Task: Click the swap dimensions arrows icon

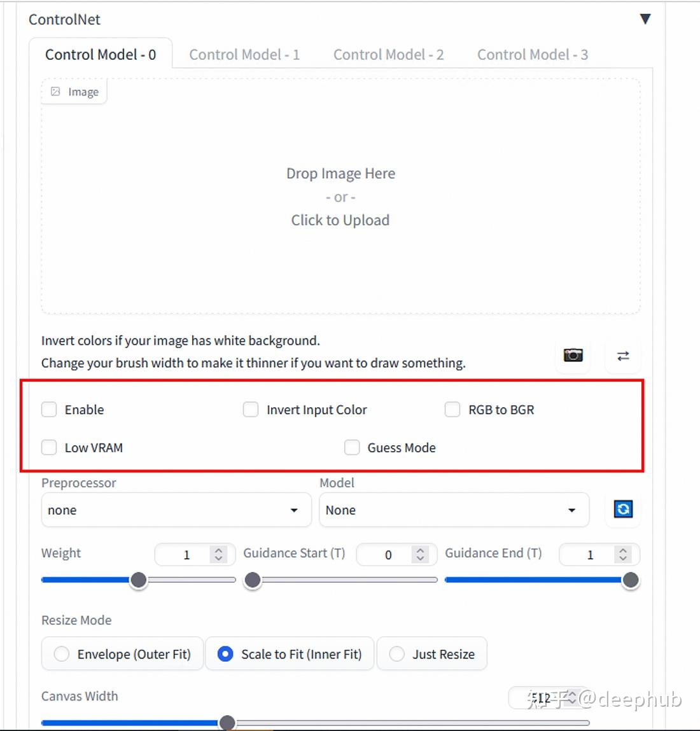Action: (623, 356)
